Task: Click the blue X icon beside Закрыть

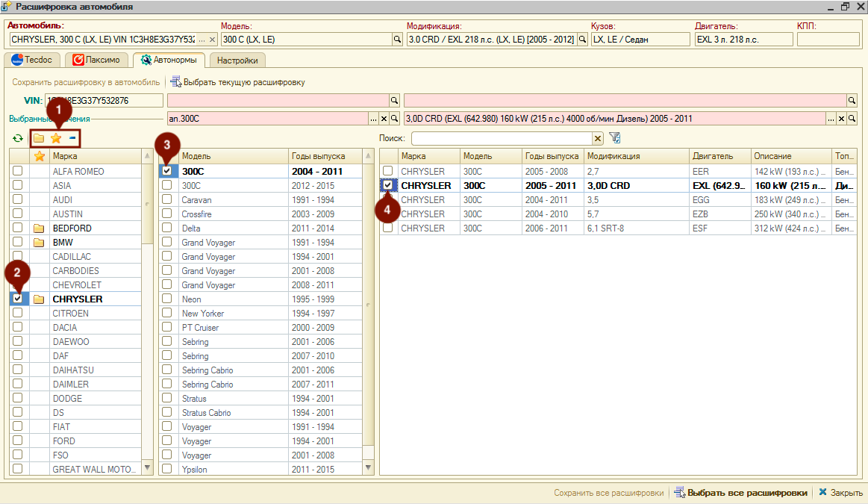Action: 822,492
